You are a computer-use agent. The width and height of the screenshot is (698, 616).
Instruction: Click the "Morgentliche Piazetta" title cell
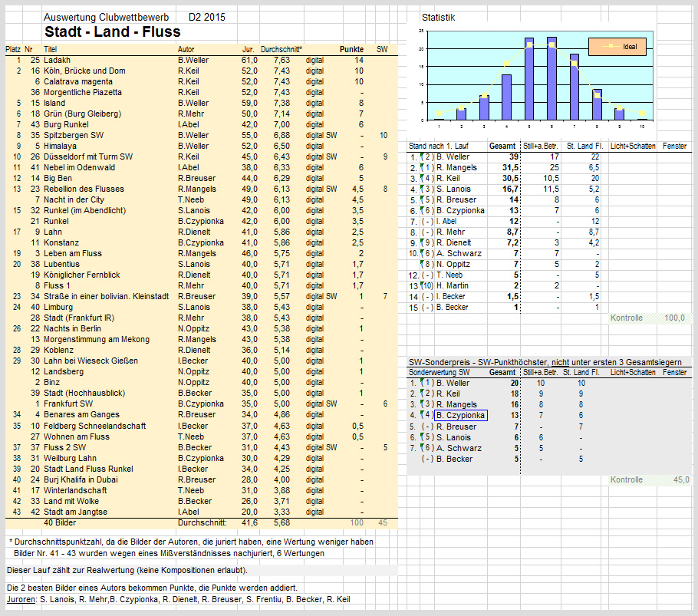[x=83, y=92]
